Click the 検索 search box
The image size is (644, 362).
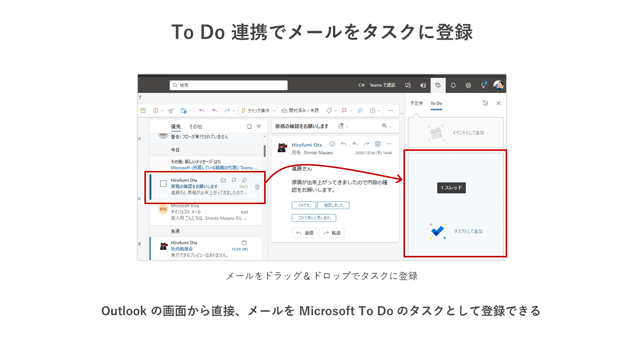[228, 85]
